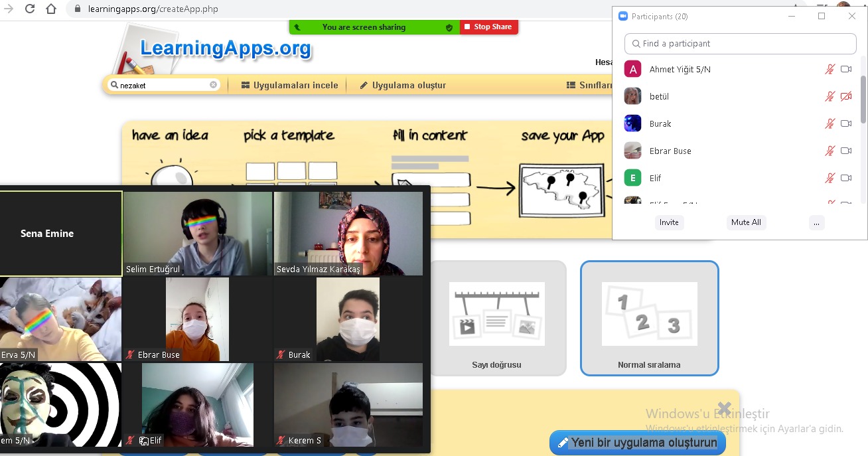Click search field containing nezaket
The image size is (868, 456).
pos(164,85)
